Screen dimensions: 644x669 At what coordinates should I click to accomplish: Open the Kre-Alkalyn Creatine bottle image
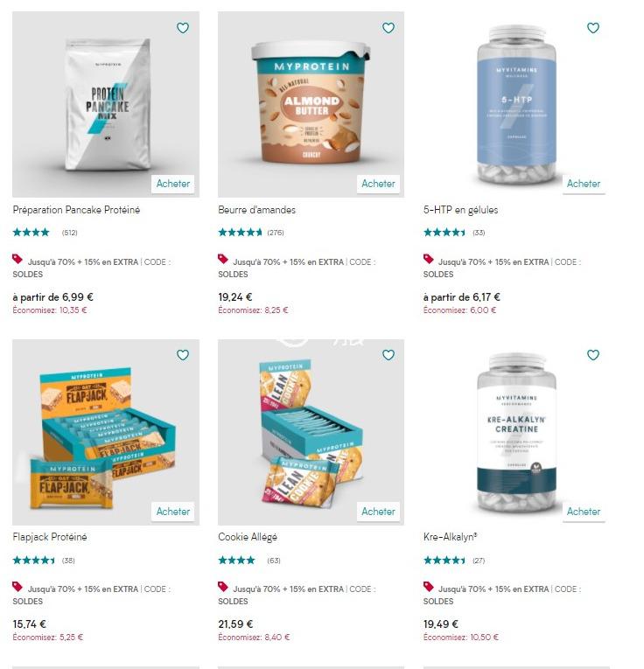click(516, 432)
